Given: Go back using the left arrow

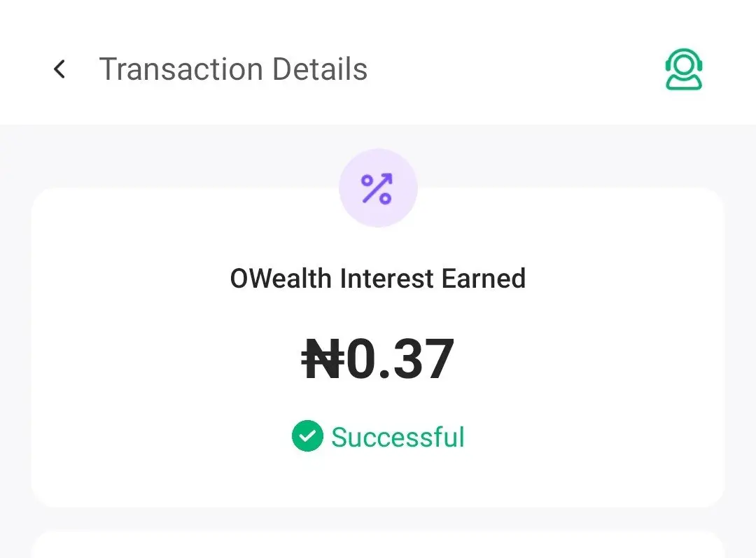Looking at the screenshot, I should [x=59, y=69].
